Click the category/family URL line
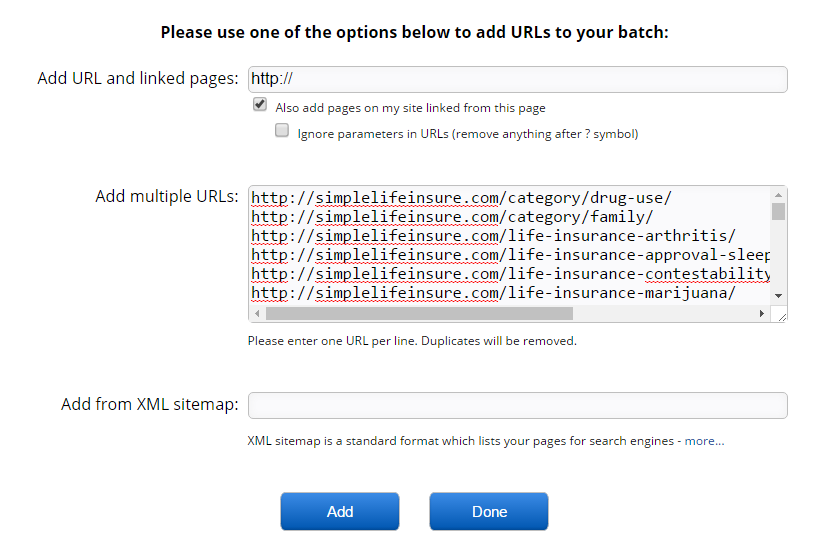Image resolution: width=834 pixels, height=555 pixels. pos(452,216)
